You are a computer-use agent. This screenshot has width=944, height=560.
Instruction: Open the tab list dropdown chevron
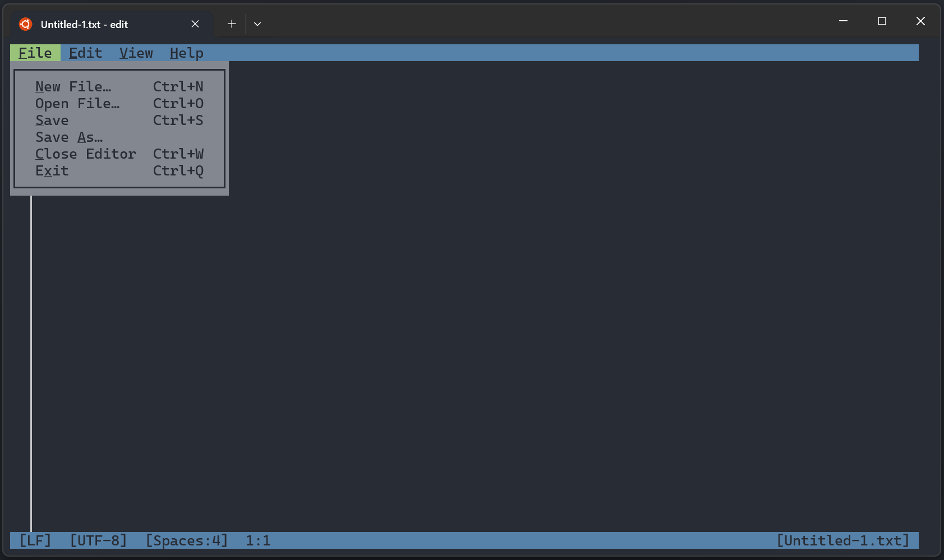pyautogui.click(x=257, y=24)
